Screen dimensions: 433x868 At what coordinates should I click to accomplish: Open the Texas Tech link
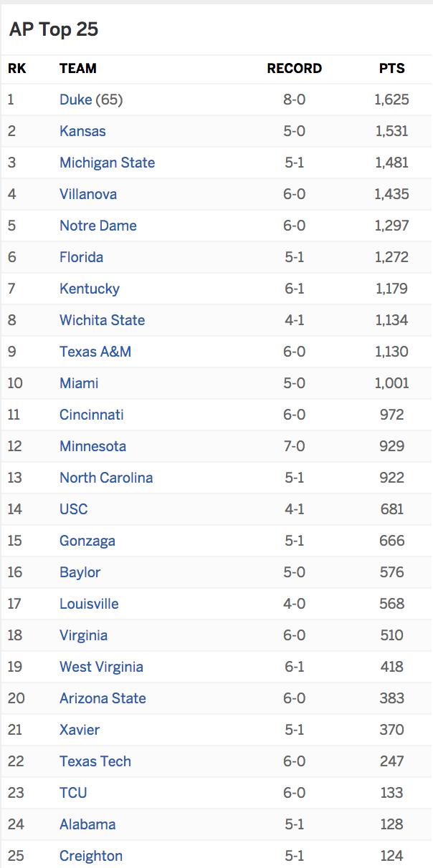(95, 761)
